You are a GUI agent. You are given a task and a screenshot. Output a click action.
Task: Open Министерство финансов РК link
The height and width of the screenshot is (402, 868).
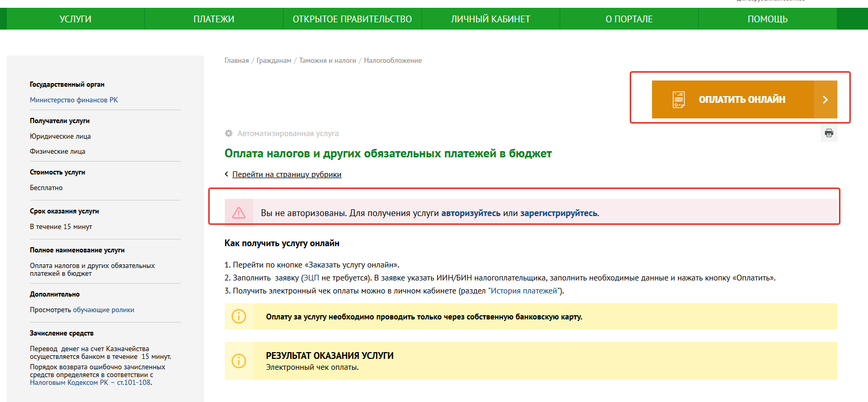(74, 100)
